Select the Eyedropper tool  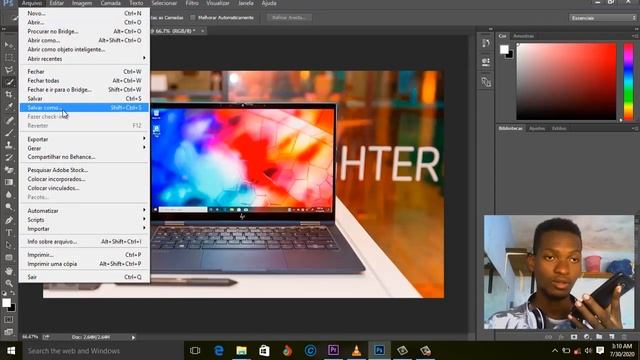(9, 107)
